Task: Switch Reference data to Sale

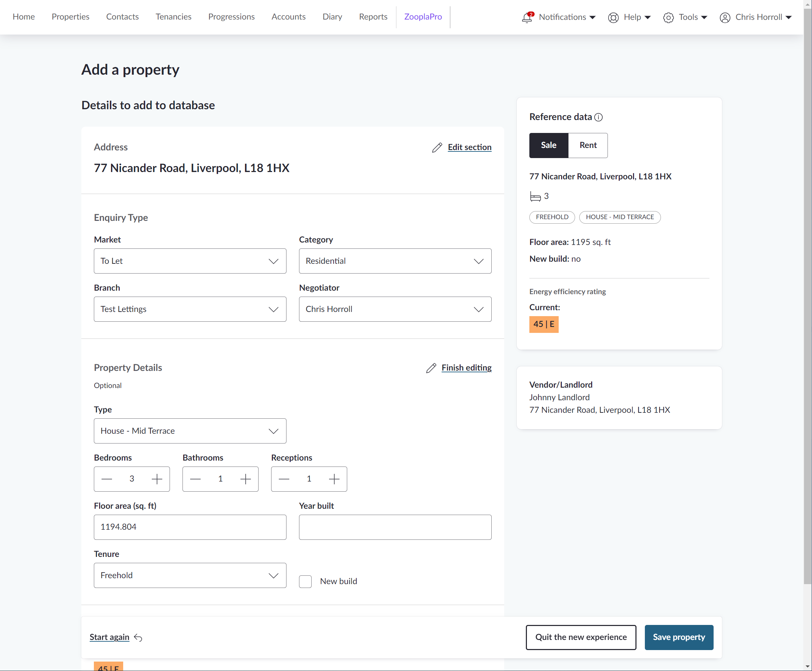Action: 549,146
